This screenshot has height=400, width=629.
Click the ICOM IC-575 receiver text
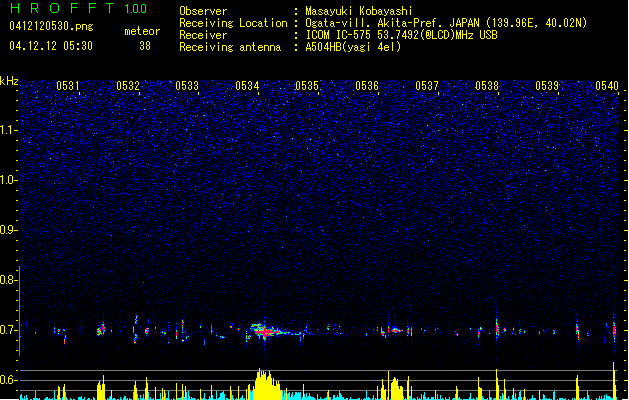[x=401, y=35]
